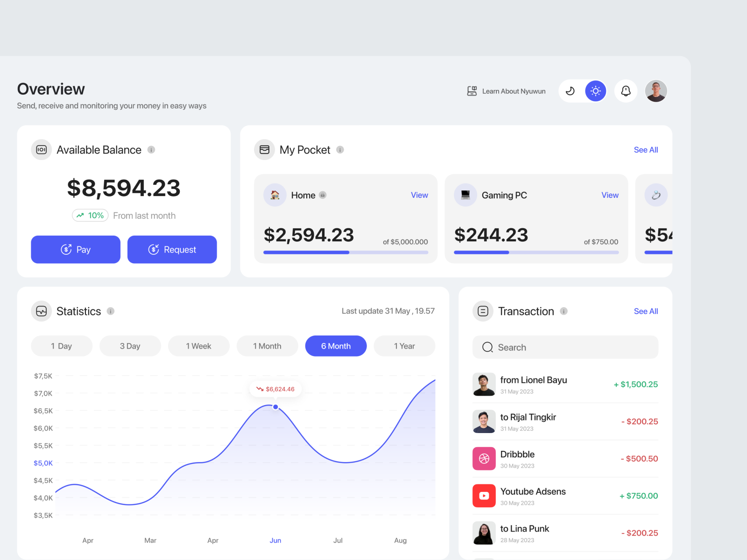Enable dark mode with the moon toggle
This screenshot has width=747, height=560.
[570, 91]
